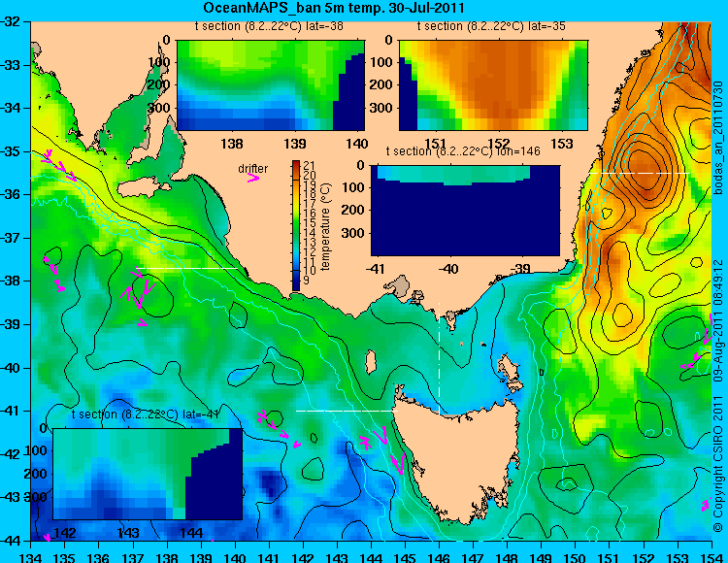Viewport: 728px width, 563px height.
Task: Click the white dashed section line at latitude -41
Action: [x=347, y=411]
